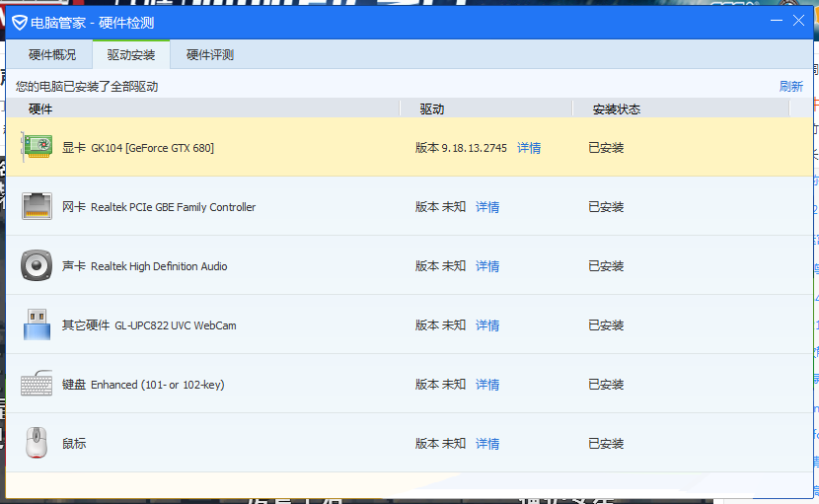Select the text 声卡 Realtek High Definition Audio
The width and height of the screenshot is (819, 504).
pos(145,266)
